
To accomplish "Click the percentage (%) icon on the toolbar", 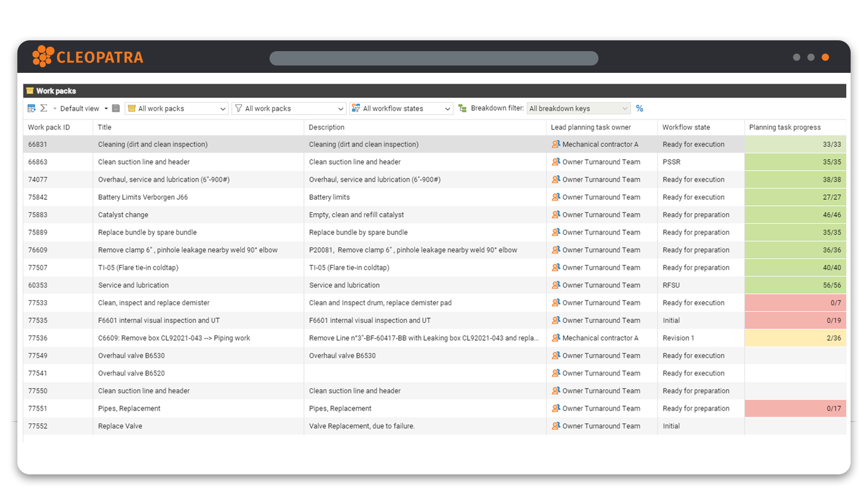I will click(x=639, y=108).
